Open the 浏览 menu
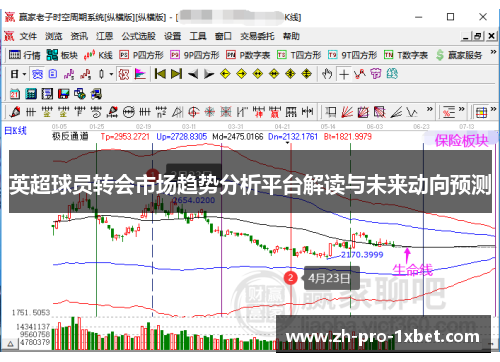 pyautogui.click(x=54, y=36)
